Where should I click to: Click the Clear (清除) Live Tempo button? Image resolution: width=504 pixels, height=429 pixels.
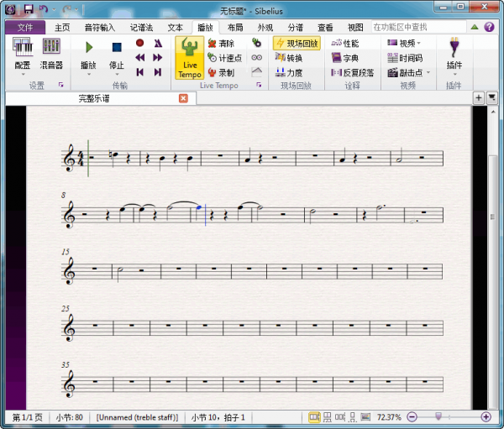click(220, 44)
